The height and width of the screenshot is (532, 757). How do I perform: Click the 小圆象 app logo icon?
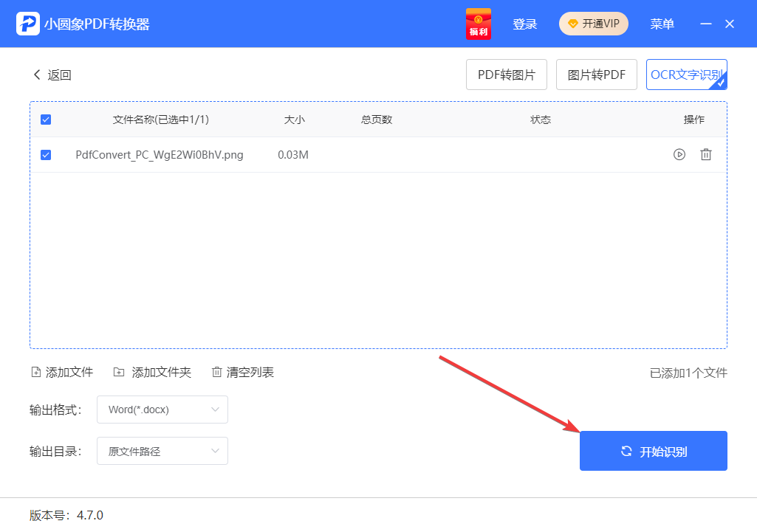[27, 23]
